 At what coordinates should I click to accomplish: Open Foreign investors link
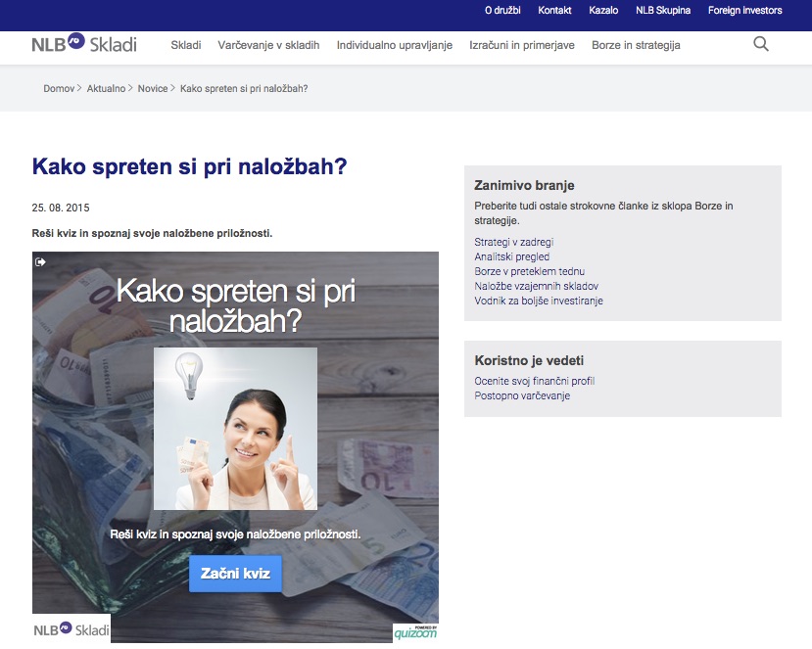[744, 11]
